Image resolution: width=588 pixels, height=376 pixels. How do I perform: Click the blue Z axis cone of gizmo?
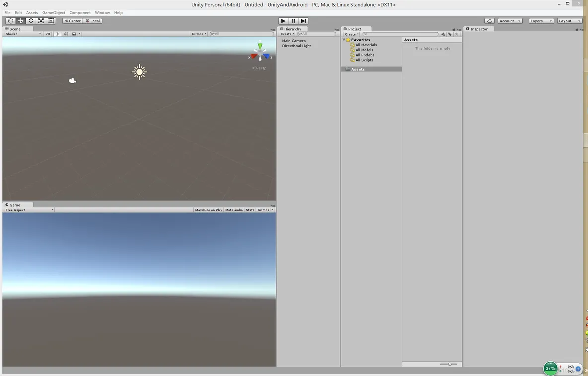tap(266, 56)
